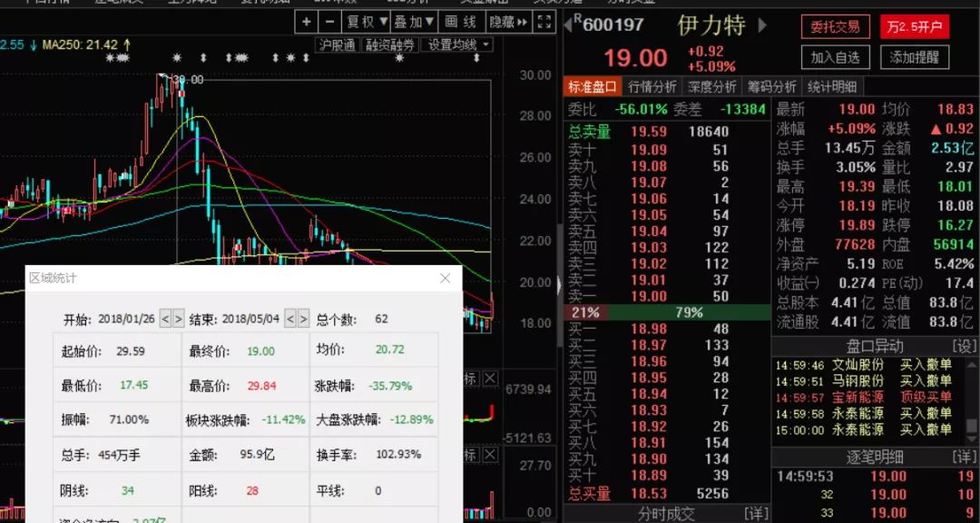Open 逐笔明细 details [详]

[964, 457]
